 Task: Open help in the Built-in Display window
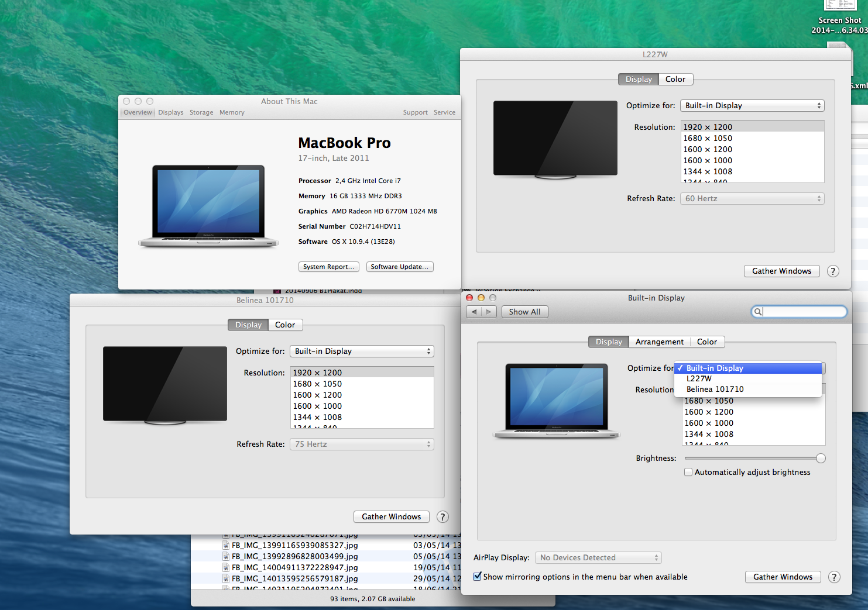(x=834, y=577)
